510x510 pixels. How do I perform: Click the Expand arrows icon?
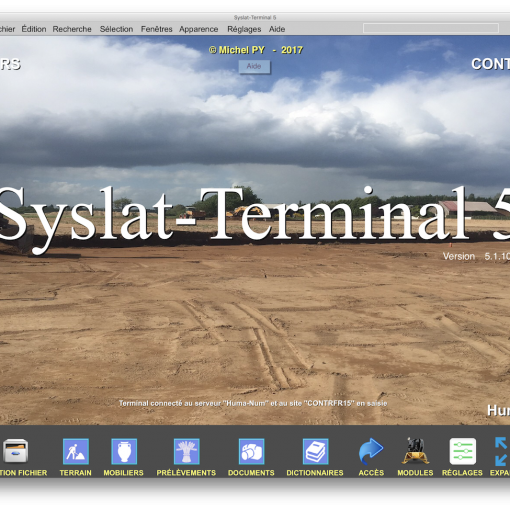(502, 451)
